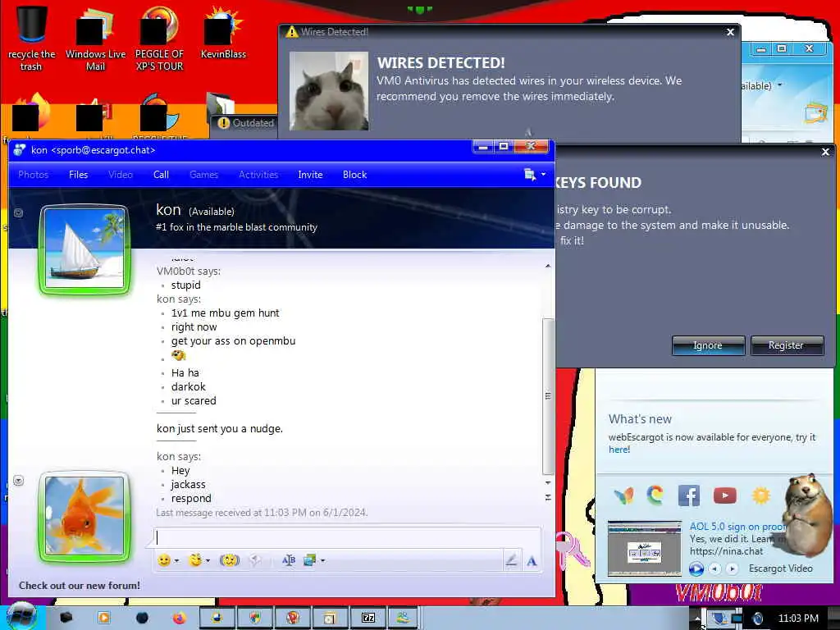Open the Games item in the chat toolbar
This screenshot has width=840, height=630.
[203, 175]
